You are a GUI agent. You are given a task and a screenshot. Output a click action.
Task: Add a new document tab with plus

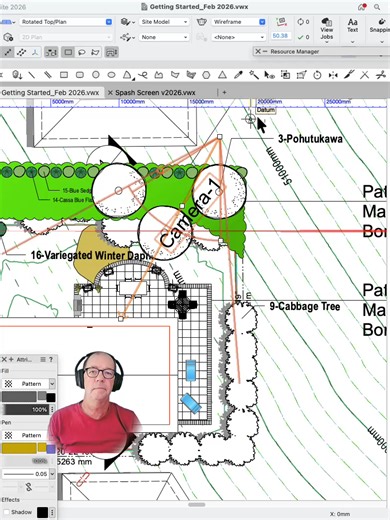[x=224, y=92]
